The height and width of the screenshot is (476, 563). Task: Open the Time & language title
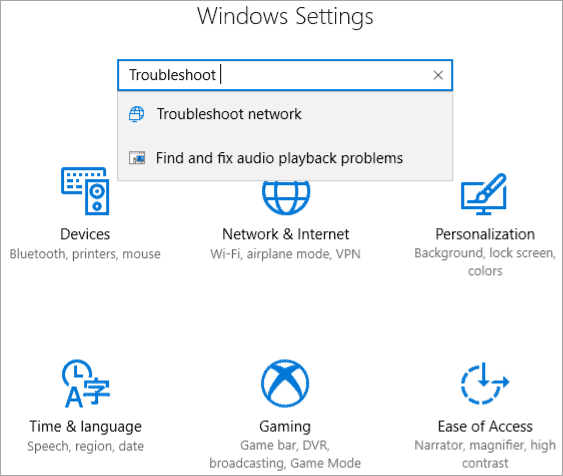click(x=85, y=426)
